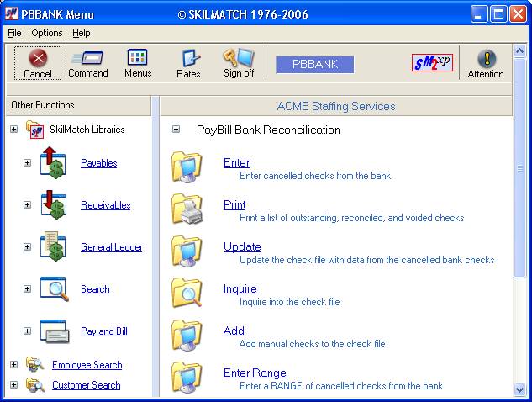Click the ACME Staffing Services header
The height and width of the screenshot is (402, 532).
point(336,106)
